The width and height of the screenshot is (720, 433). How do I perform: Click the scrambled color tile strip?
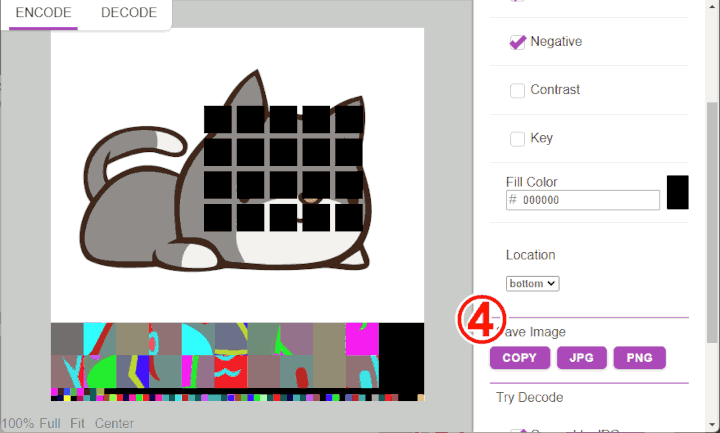coord(237,361)
